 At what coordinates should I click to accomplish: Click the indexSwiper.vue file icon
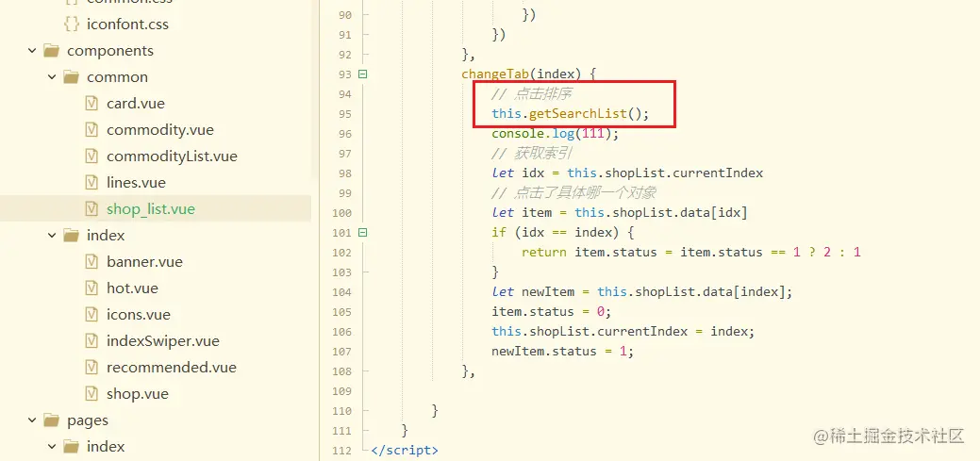click(91, 341)
